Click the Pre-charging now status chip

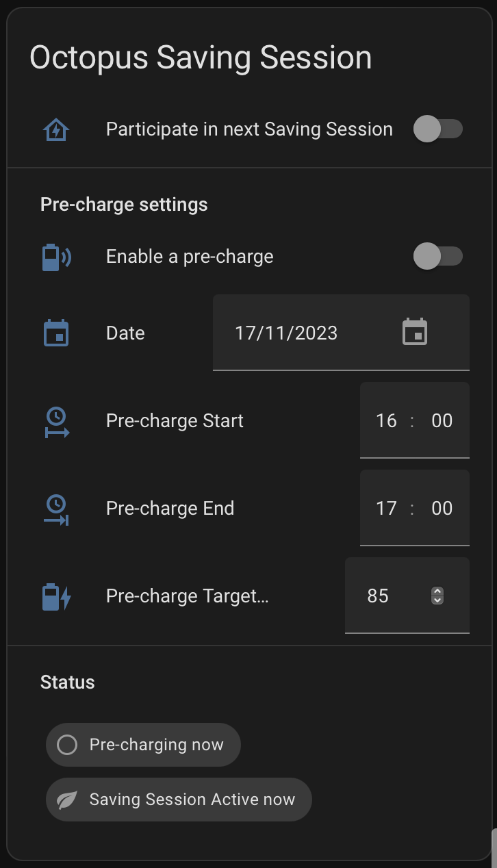click(x=143, y=745)
